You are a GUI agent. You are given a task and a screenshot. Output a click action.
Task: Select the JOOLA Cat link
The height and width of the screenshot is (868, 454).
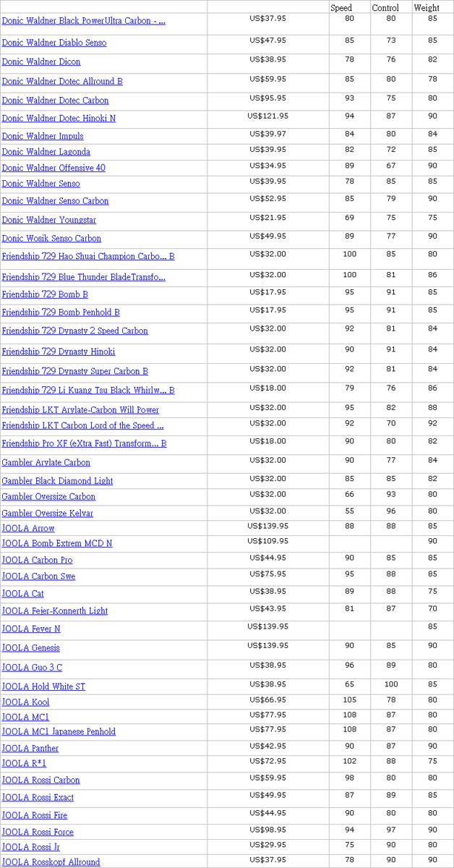coord(22,594)
